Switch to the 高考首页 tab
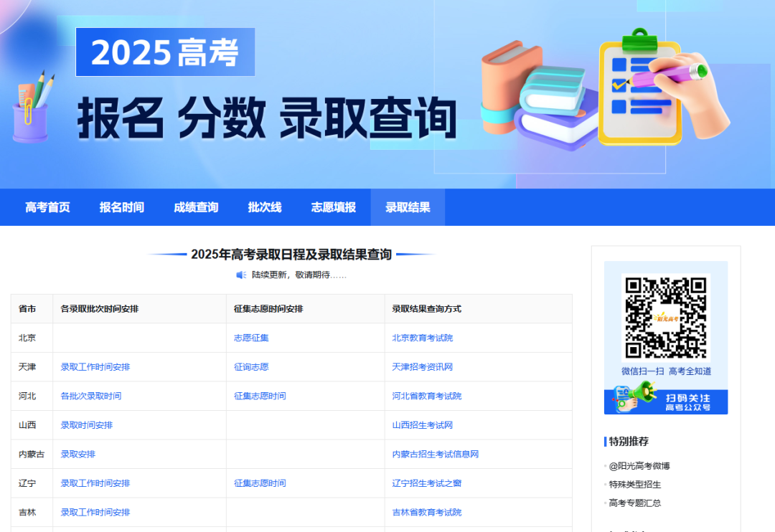 pyautogui.click(x=46, y=207)
